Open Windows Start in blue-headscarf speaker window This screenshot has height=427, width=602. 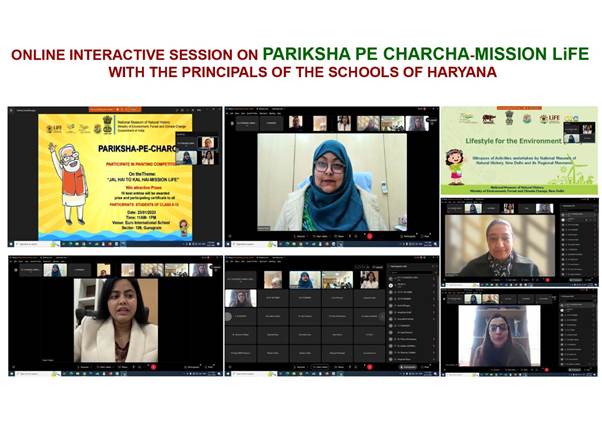pyautogui.click(x=228, y=244)
